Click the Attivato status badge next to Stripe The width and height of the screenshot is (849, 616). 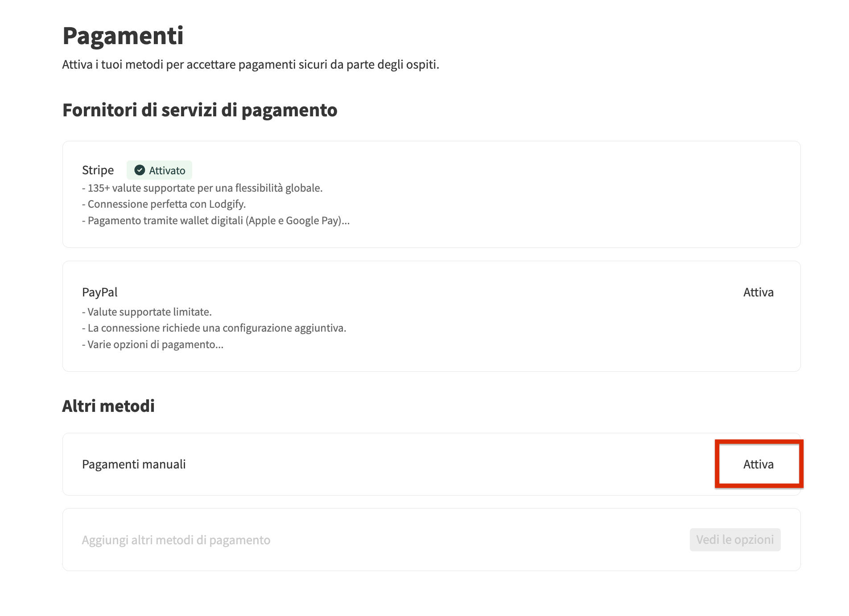(x=160, y=170)
